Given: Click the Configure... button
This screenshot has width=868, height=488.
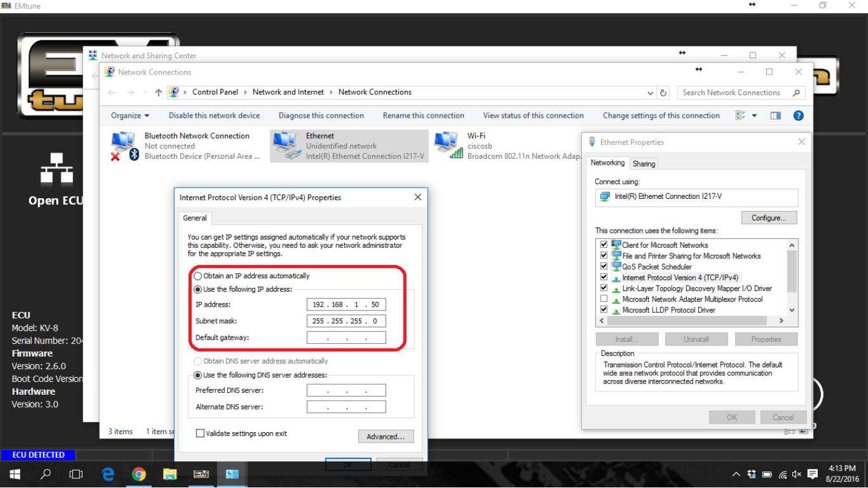Looking at the screenshot, I should coord(769,218).
